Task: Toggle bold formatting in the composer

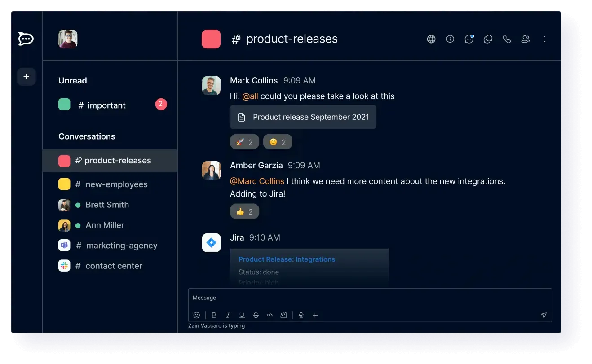Action: [214, 315]
